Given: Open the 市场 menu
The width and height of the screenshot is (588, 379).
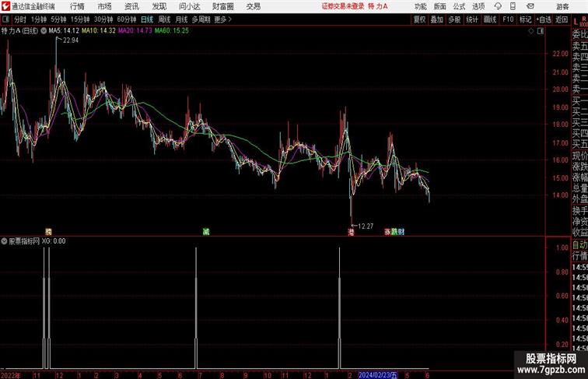Looking at the screenshot, I should point(105,6).
